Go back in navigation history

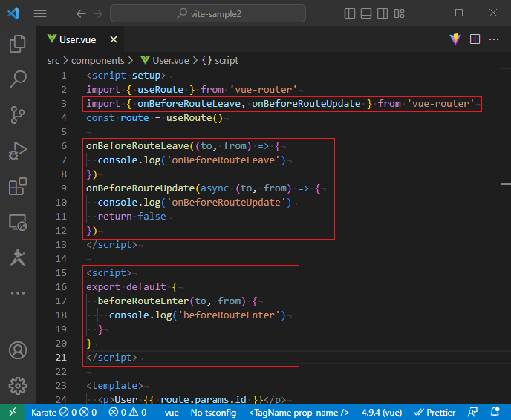coord(81,13)
